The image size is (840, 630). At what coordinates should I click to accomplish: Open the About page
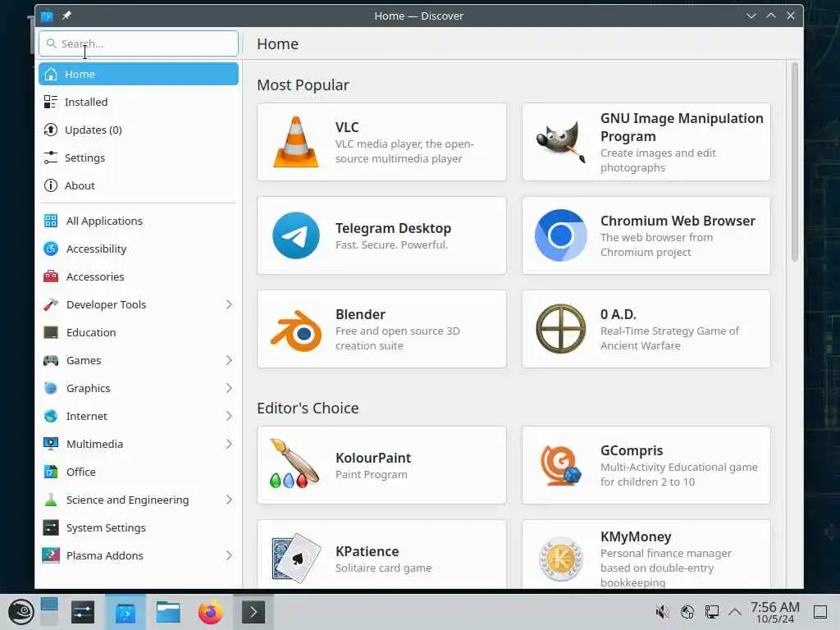coord(138,185)
